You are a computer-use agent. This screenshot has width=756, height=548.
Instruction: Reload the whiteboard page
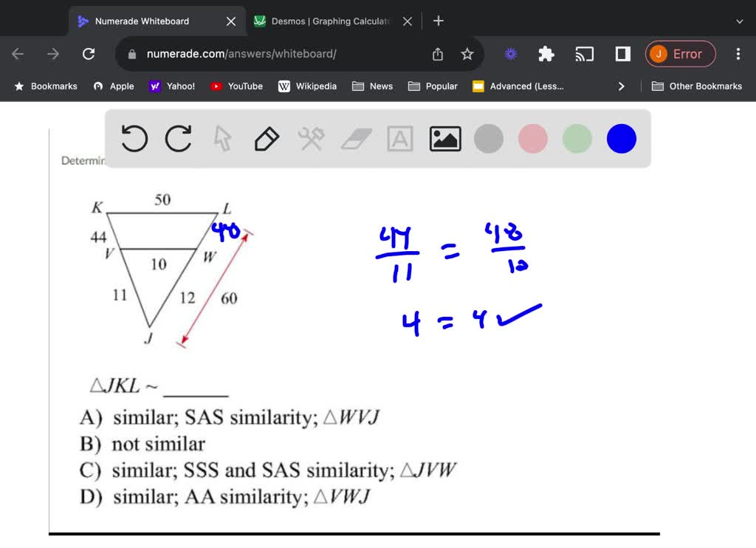point(89,53)
